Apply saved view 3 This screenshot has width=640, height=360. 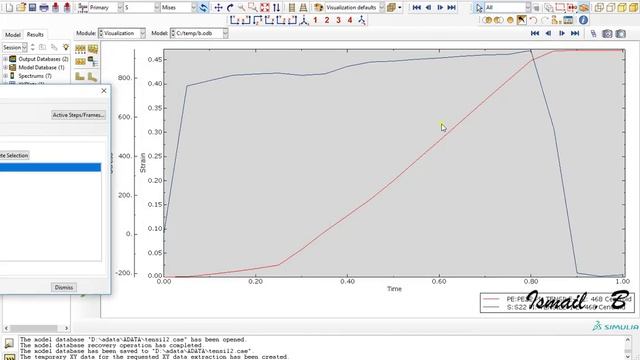[x=338, y=20]
